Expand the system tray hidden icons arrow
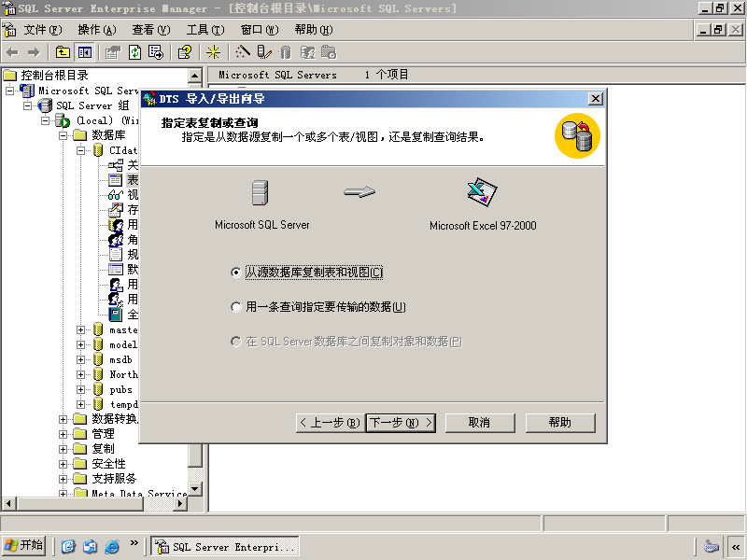The image size is (747, 560). pyautogui.click(x=736, y=547)
